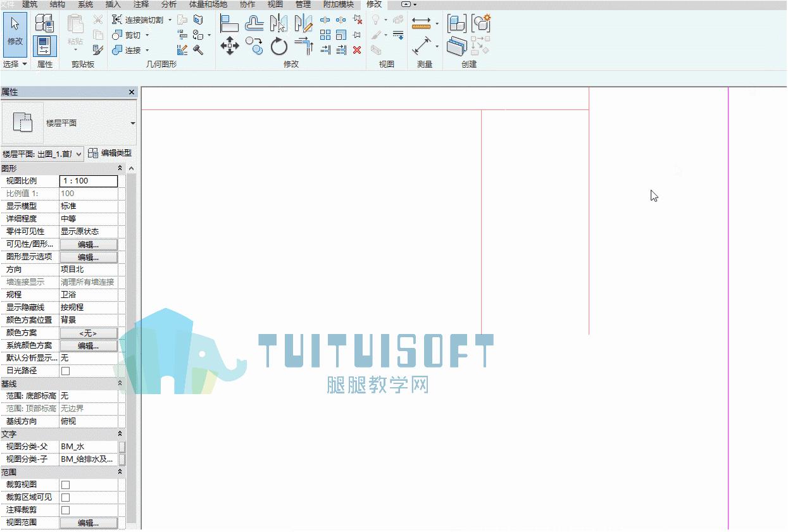Select the Align tool in 修改 panel
Image resolution: width=788 pixels, height=532 pixels.
pos(229,24)
